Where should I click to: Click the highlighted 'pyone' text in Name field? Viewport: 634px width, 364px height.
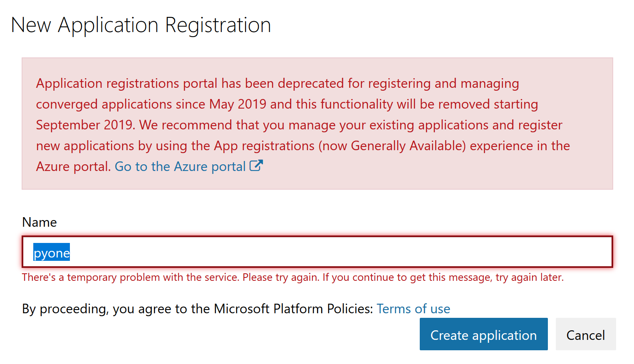coord(52,253)
